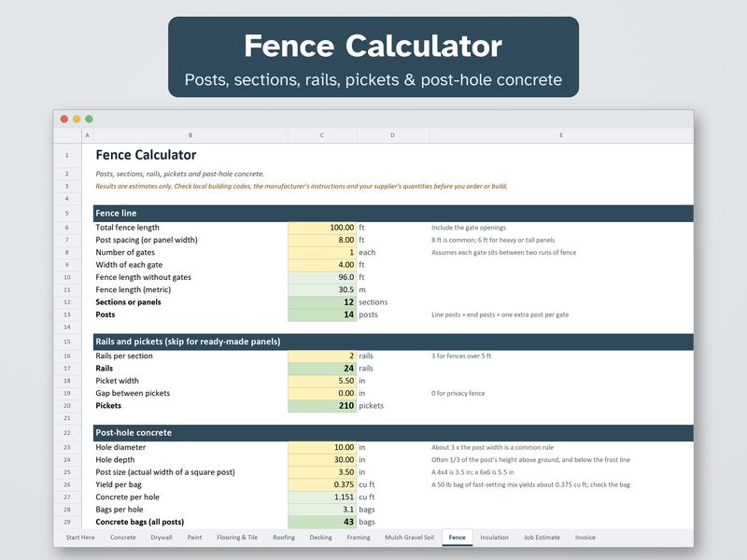
Task: Click the '8 ft is common' note
Action: point(493,240)
